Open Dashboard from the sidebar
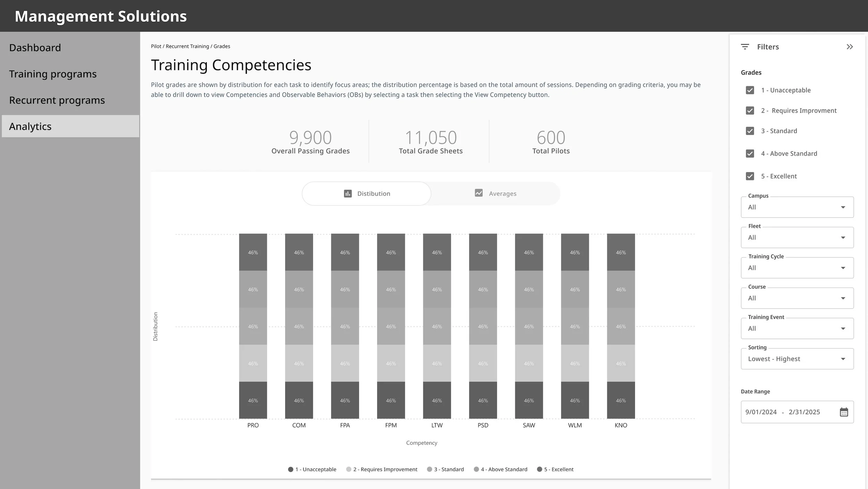The width and height of the screenshot is (868, 489). tap(35, 48)
